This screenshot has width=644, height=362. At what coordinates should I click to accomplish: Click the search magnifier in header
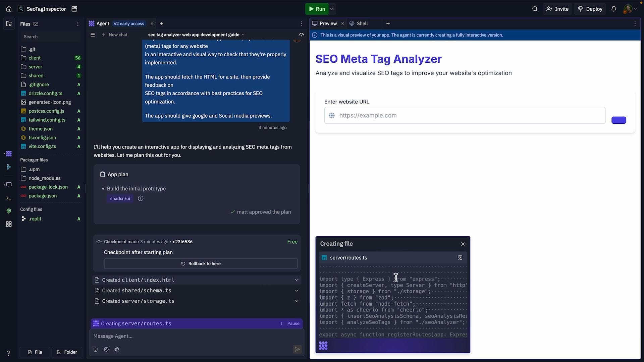coord(535,9)
